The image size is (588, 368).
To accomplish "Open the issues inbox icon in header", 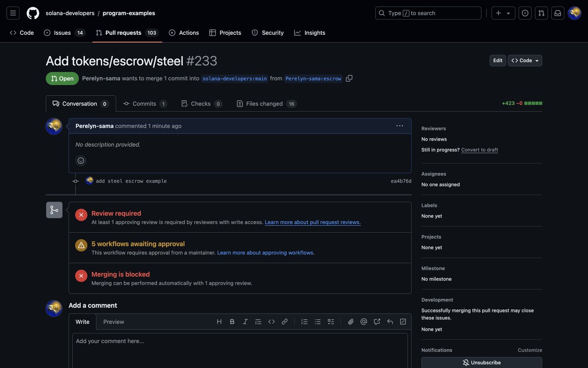I will 525,13.
